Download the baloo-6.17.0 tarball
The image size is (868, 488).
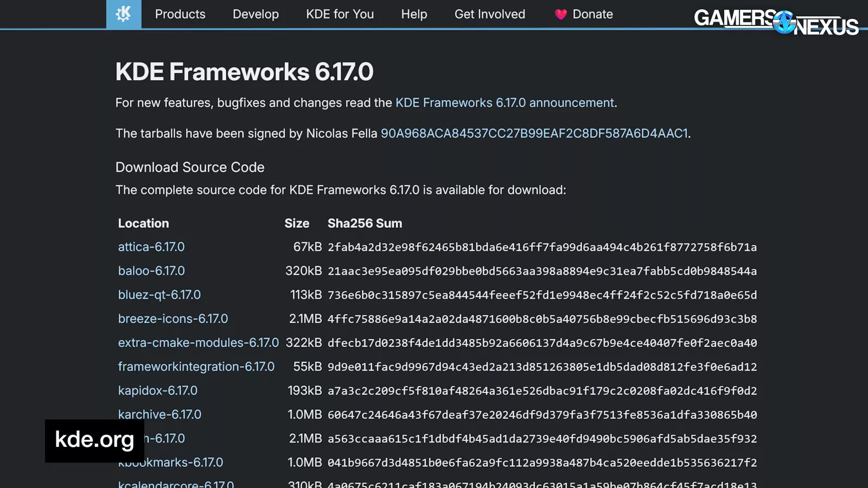click(151, 271)
